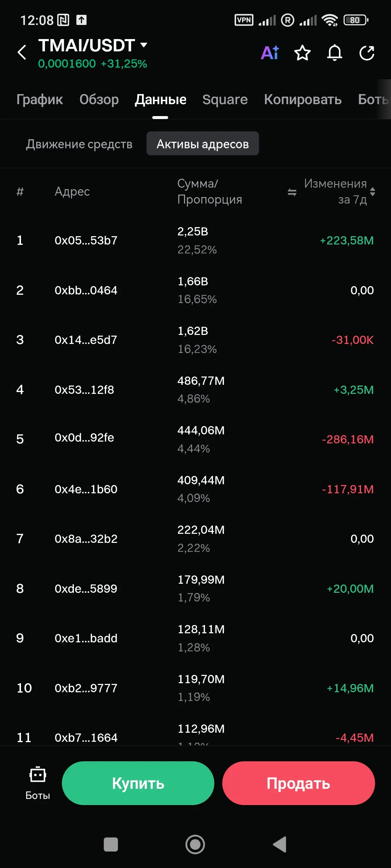The width and height of the screenshot is (391, 868).
Task: Toggle the Сумма/Пропорция swap icon
Action: click(x=292, y=192)
